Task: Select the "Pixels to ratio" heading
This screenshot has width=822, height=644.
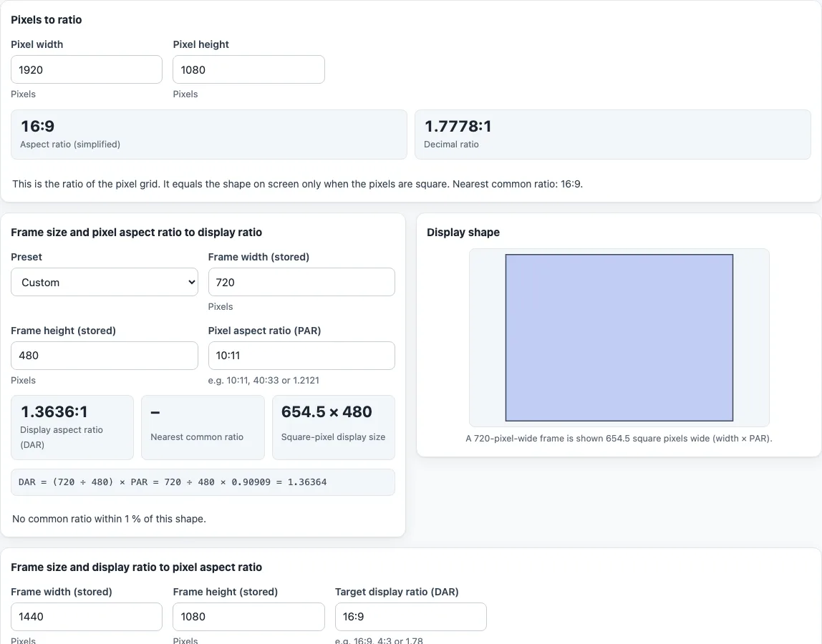Action: 46,20
